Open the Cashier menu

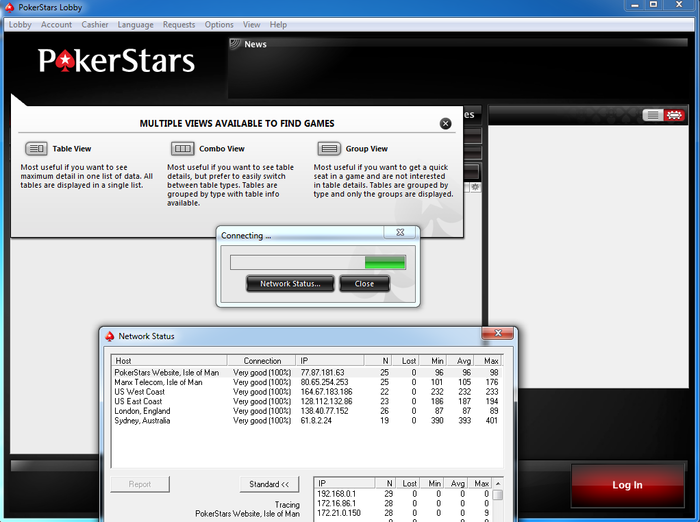coord(95,25)
